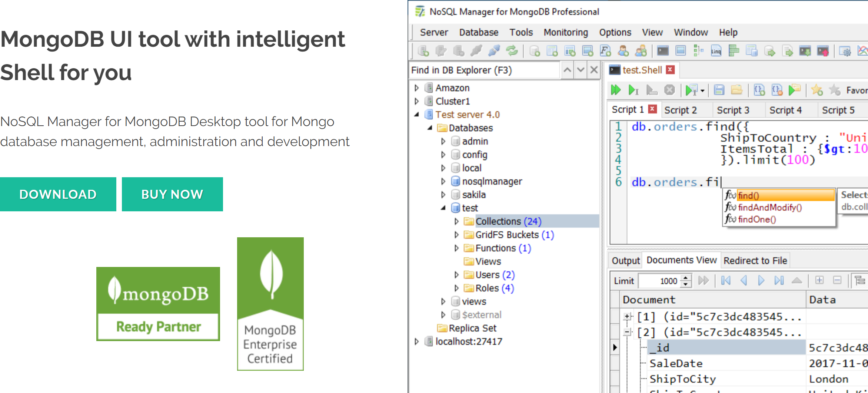Click the Expand all plus icon in results toolbar
Screen dimensions: 868x393
819,281
